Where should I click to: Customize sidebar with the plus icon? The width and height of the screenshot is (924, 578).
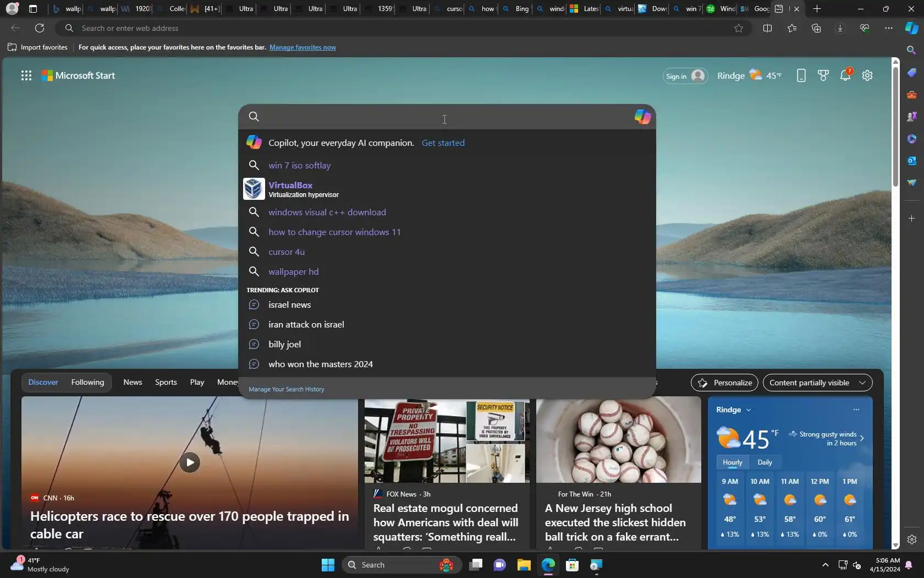click(912, 219)
